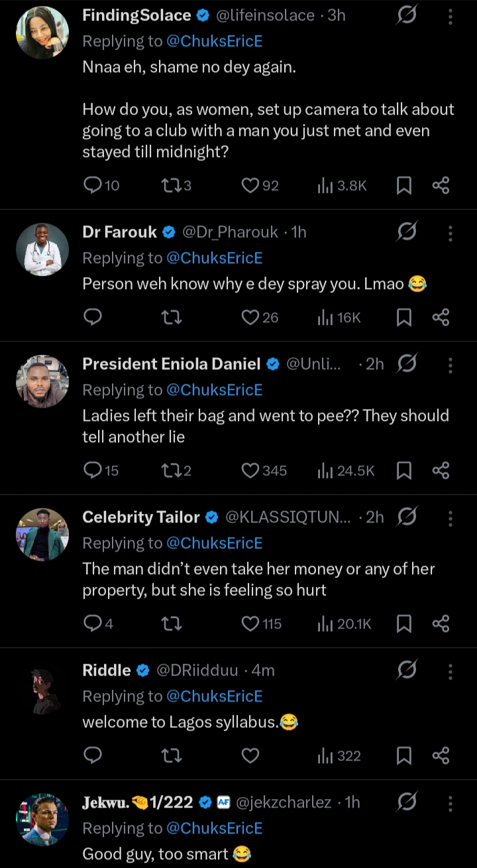Screen dimensions: 477x868
Task: Repost Celebrity Tailor's reply
Action: coord(172,624)
